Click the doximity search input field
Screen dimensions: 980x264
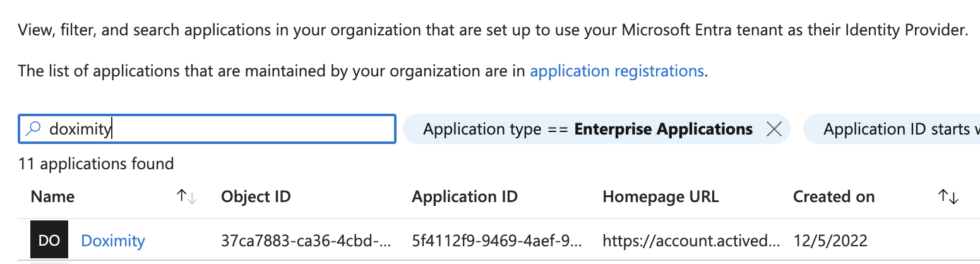point(207,129)
